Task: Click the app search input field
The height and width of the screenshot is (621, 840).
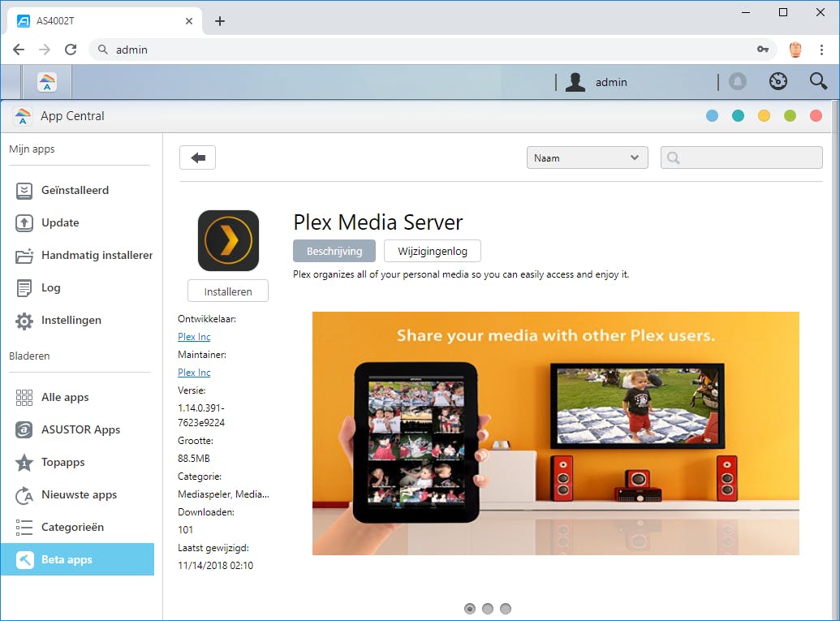Action: [742, 157]
